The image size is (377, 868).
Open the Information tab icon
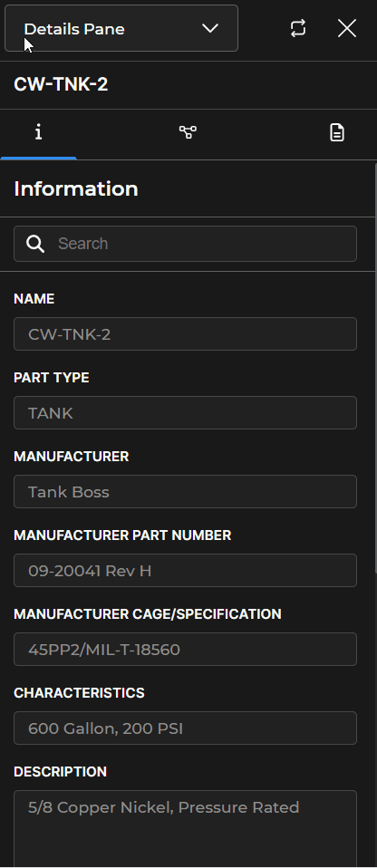pyautogui.click(x=38, y=132)
